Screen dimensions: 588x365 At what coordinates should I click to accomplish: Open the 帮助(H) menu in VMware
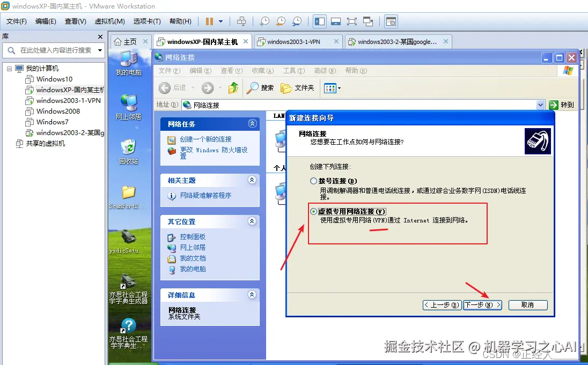pos(180,21)
